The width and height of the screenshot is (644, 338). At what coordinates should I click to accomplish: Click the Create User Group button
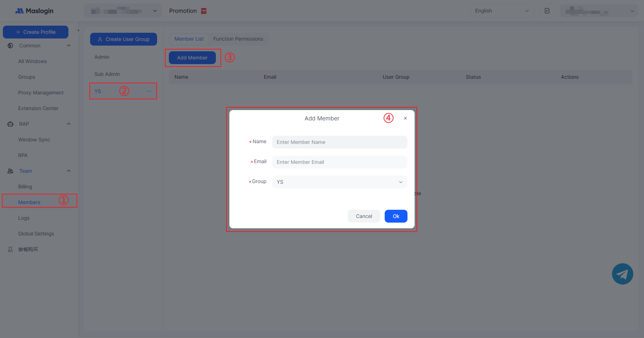point(124,39)
